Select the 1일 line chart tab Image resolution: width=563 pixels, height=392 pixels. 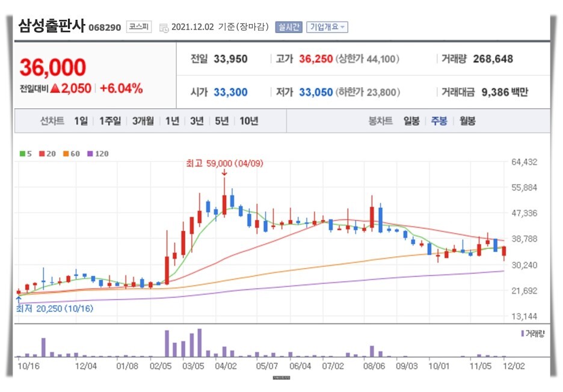pyautogui.click(x=81, y=121)
